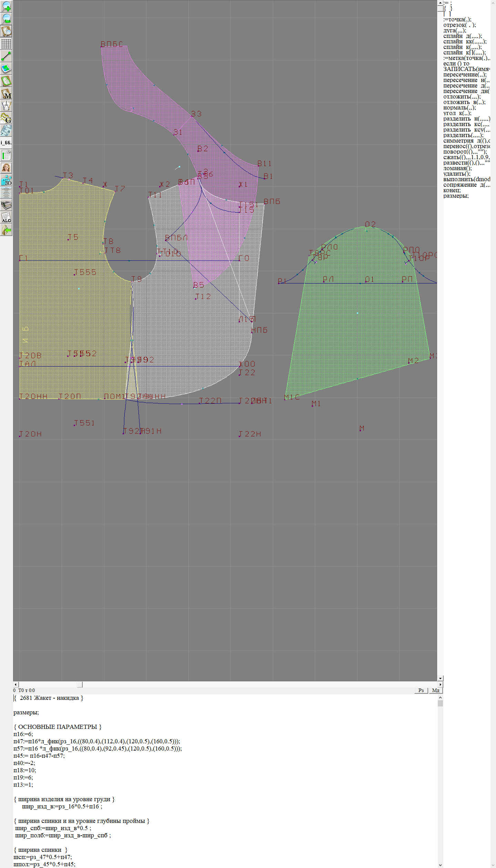Screen dimensions: 496x868
Task: Choose 'пересечение(,,);' in the operator list
Action: [x=465, y=75]
